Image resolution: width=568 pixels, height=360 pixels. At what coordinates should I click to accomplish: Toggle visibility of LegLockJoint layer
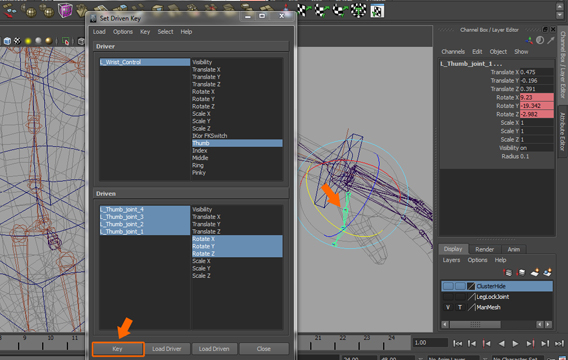pos(448,297)
